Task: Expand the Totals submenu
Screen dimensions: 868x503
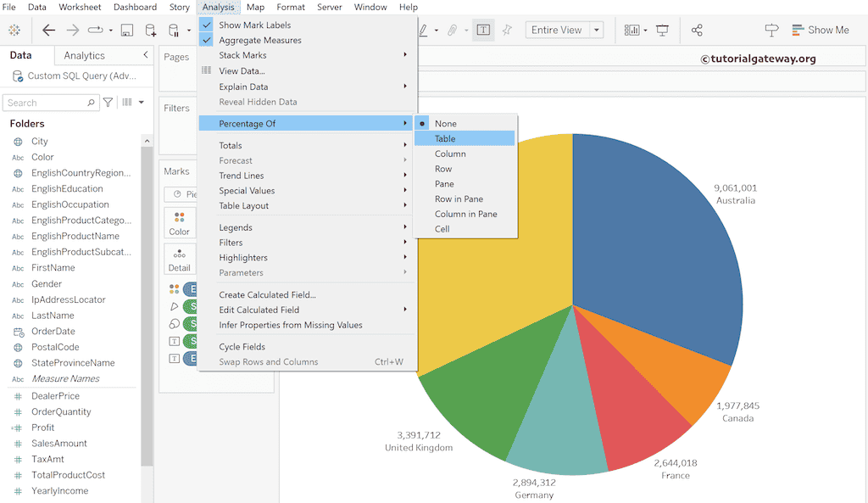Action: point(231,145)
